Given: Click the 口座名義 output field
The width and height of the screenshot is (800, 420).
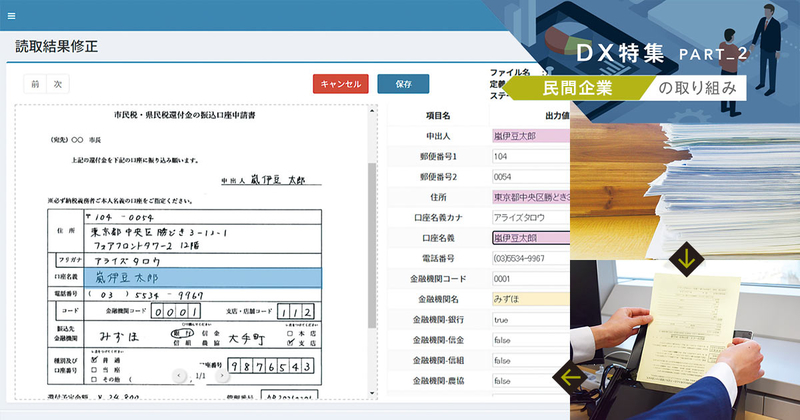Looking at the screenshot, I should coord(531,238).
